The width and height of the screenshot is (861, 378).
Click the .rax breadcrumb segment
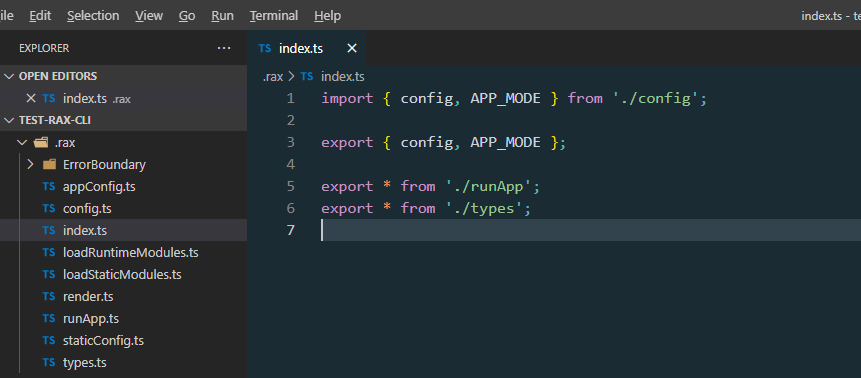273,76
